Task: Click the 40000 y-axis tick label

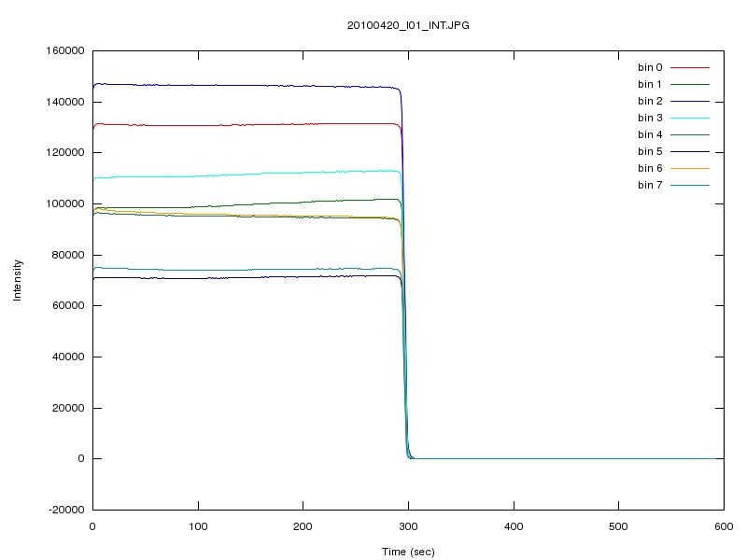Action: 68,357
